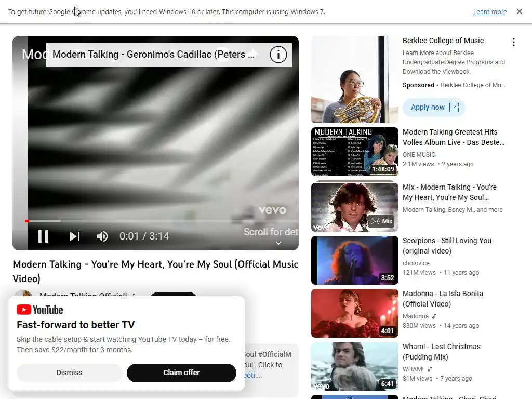This screenshot has height=399, width=532.
Task: Open the Berklee ad options menu
Action: tap(514, 42)
